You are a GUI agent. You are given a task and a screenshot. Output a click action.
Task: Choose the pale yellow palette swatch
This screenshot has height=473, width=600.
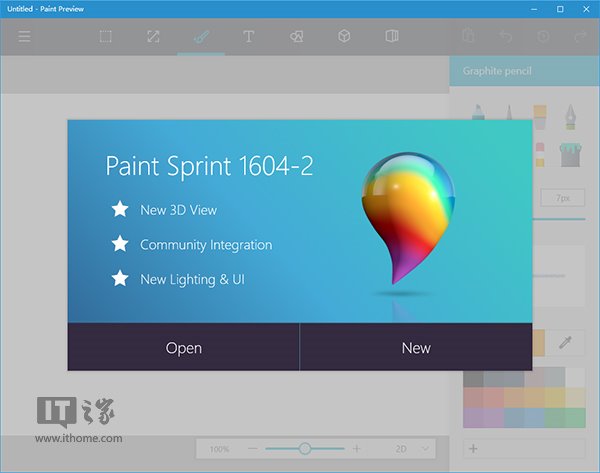click(x=575, y=398)
